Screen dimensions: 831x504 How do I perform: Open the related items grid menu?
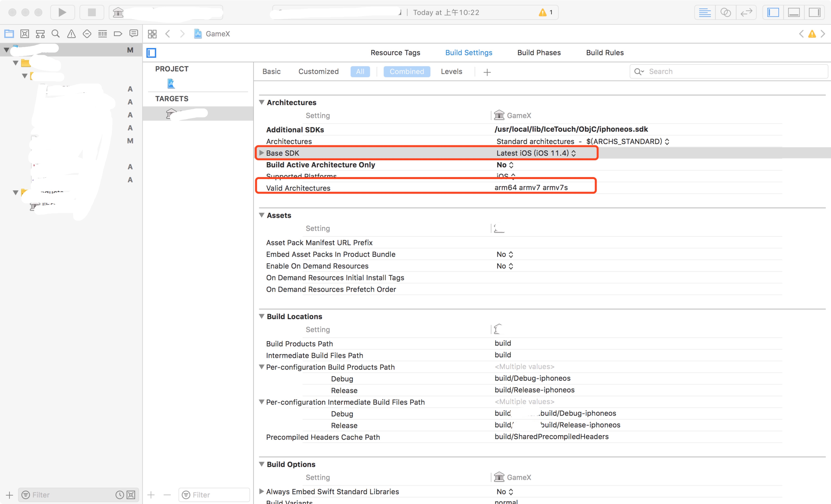click(152, 34)
